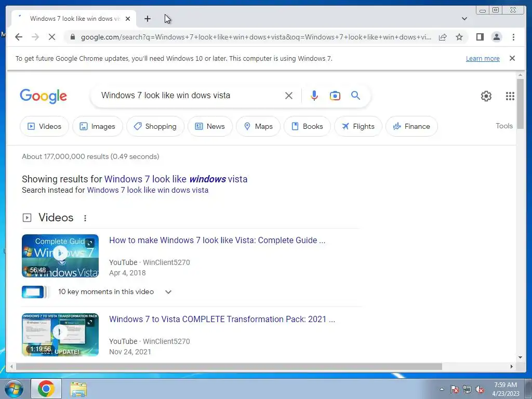Open the Windows Start menu

pyautogui.click(x=14, y=389)
